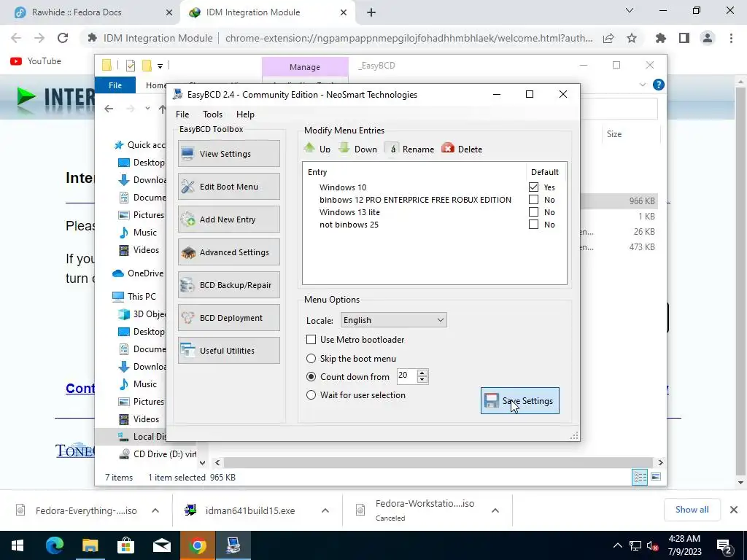This screenshot has width=747, height=560.
Task: Bookmark this page with star icon
Action: pyautogui.click(x=632, y=38)
